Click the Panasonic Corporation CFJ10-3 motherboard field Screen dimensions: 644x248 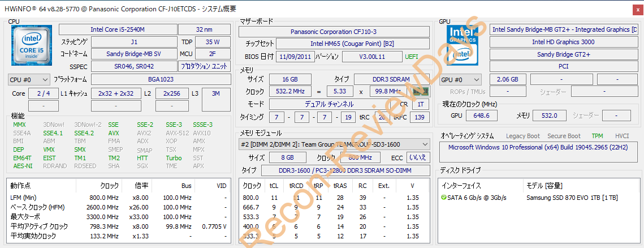pyautogui.click(x=334, y=32)
